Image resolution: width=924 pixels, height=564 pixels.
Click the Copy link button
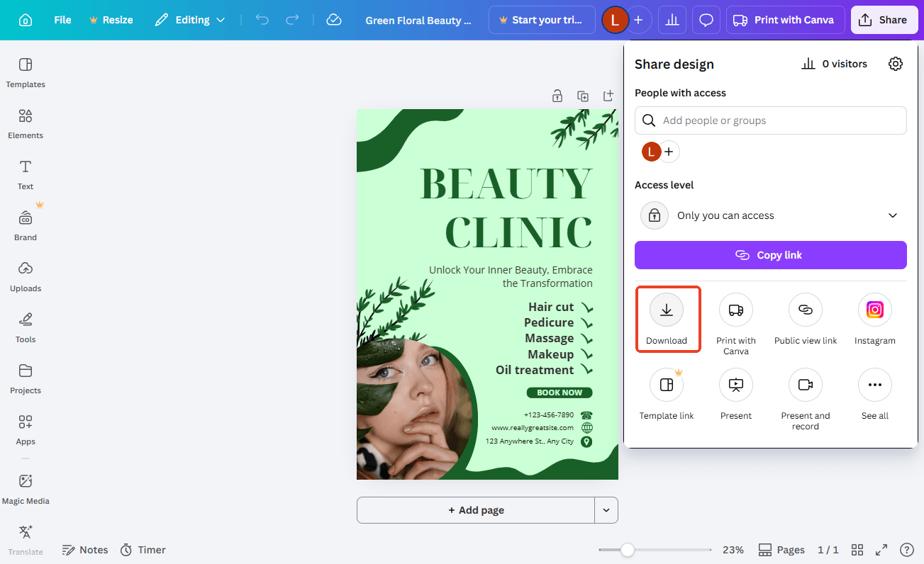[x=770, y=255]
